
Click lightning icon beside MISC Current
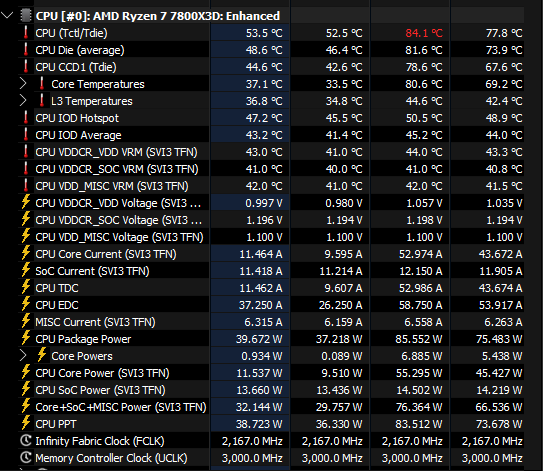tap(26, 321)
